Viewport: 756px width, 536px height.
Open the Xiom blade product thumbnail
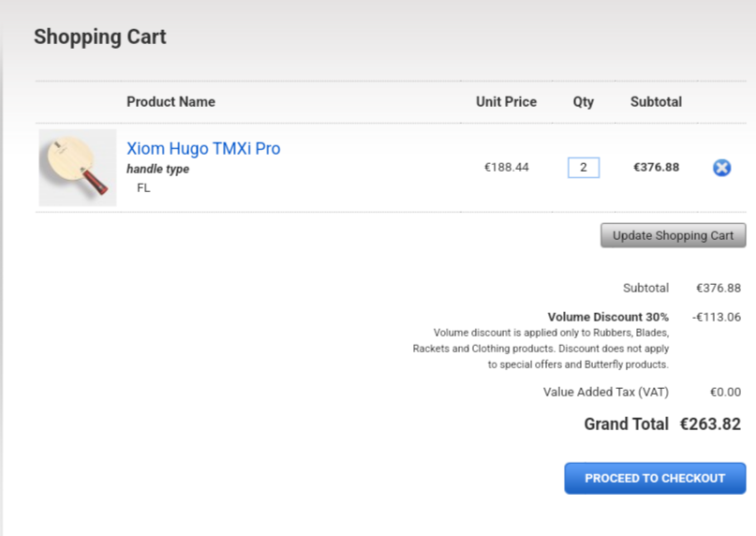(x=78, y=168)
